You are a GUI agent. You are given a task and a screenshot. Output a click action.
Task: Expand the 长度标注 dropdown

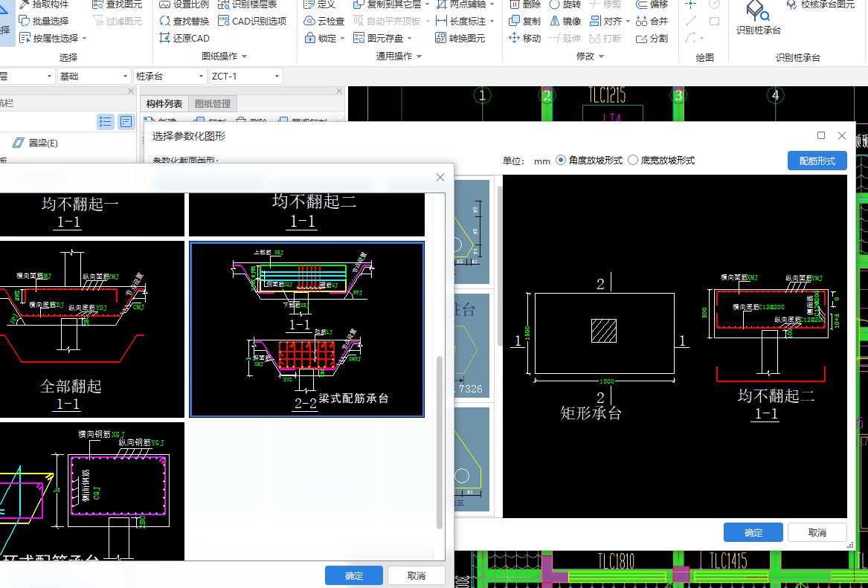492,22
